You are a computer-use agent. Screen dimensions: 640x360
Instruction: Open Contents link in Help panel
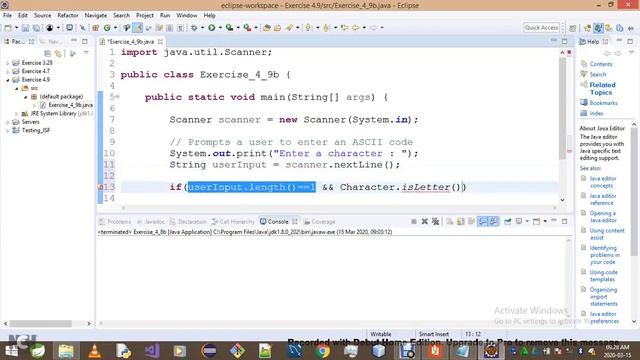[600, 64]
